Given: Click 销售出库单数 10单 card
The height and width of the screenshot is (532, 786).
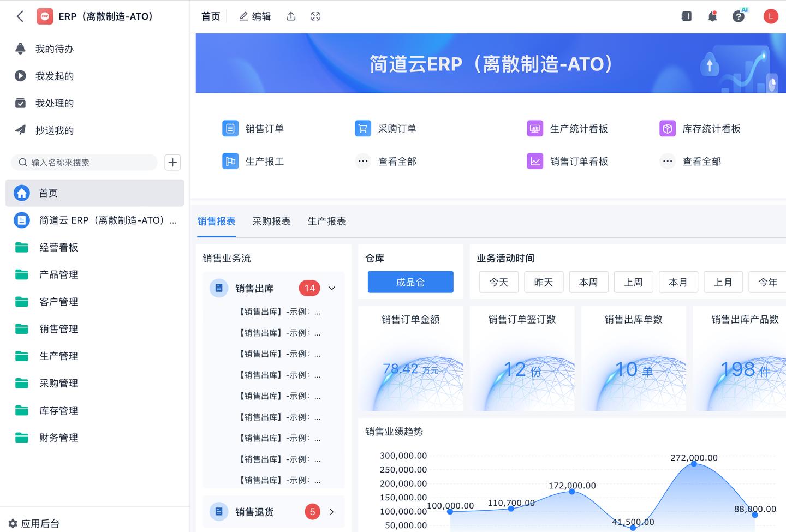Looking at the screenshot, I should tap(633, 358).
